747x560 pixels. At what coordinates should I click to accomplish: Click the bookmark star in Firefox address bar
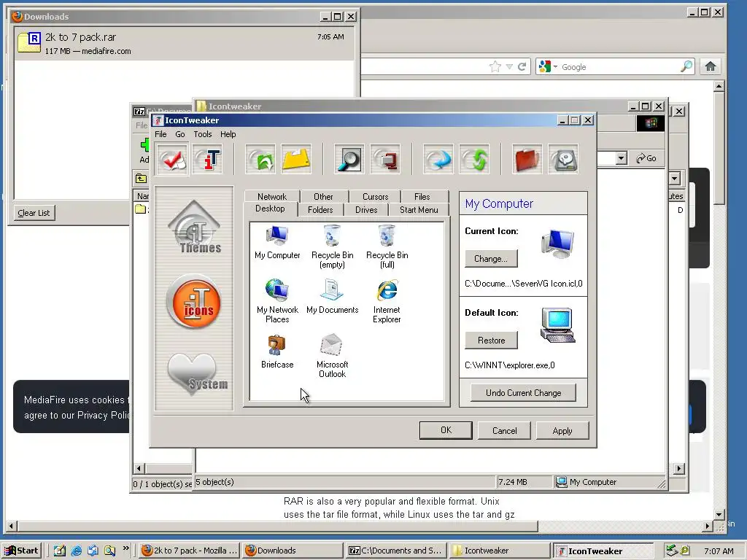click(x=495, y=66)
